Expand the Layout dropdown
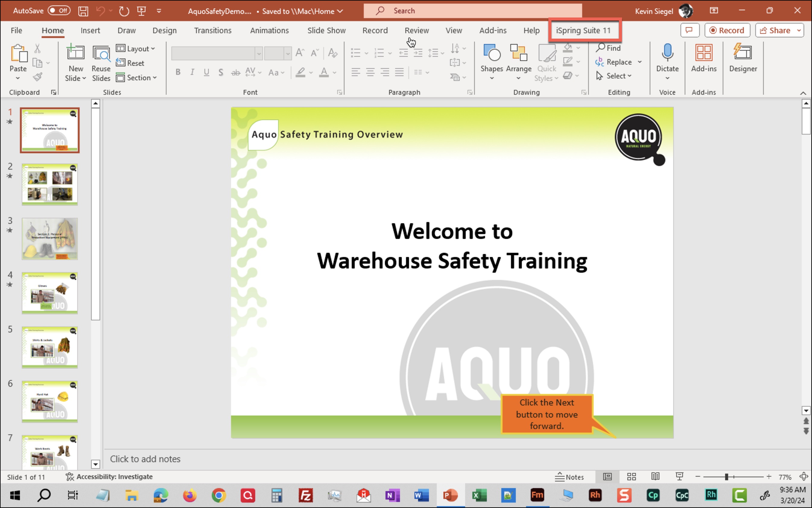812x508 pixels. point(135,49)
